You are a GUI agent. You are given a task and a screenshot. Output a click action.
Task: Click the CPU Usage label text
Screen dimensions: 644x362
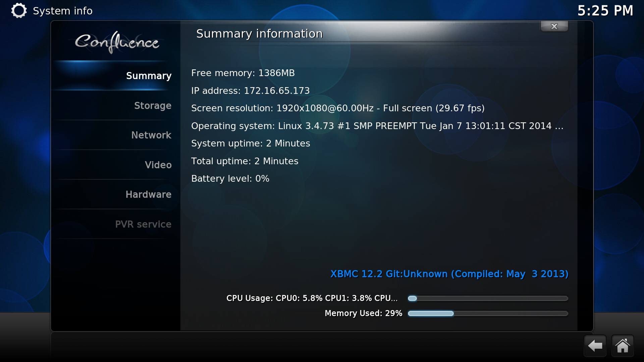(x=312, y=298)
